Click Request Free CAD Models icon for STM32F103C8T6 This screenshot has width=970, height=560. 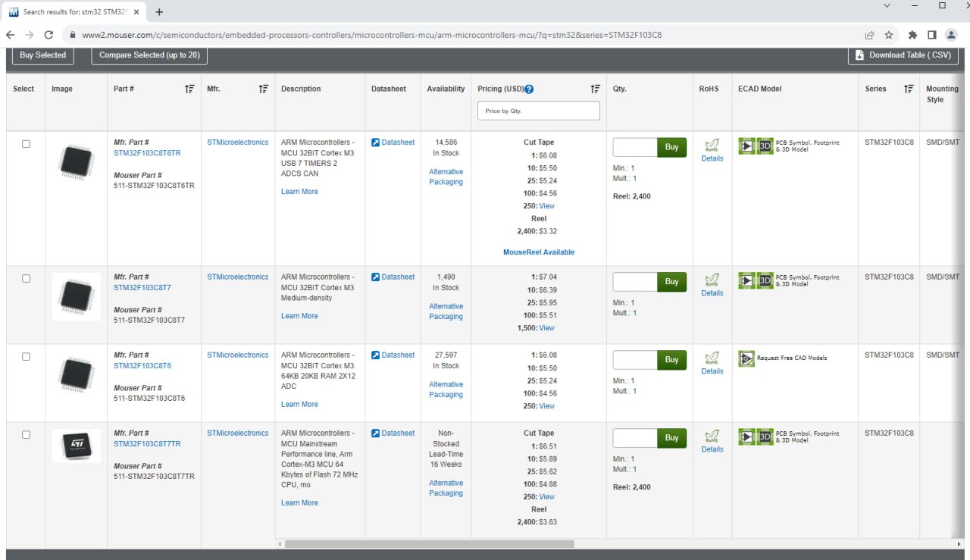[x=747, y=358]
